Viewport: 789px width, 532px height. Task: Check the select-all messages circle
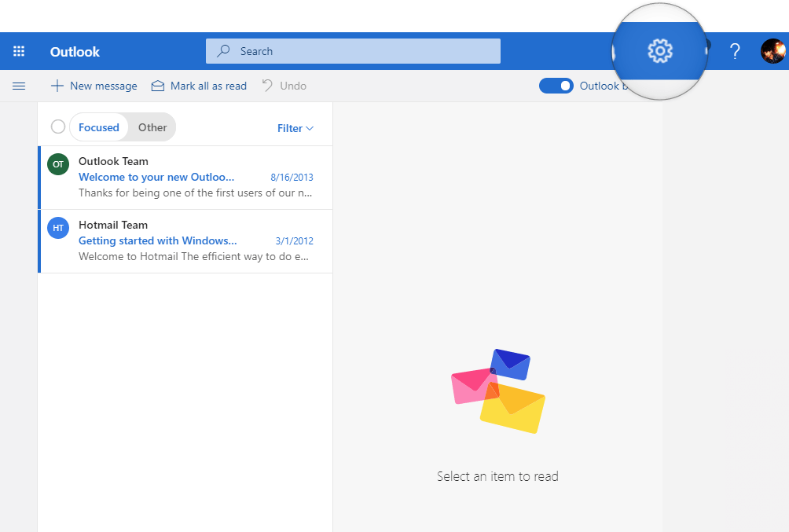[58, 127]
